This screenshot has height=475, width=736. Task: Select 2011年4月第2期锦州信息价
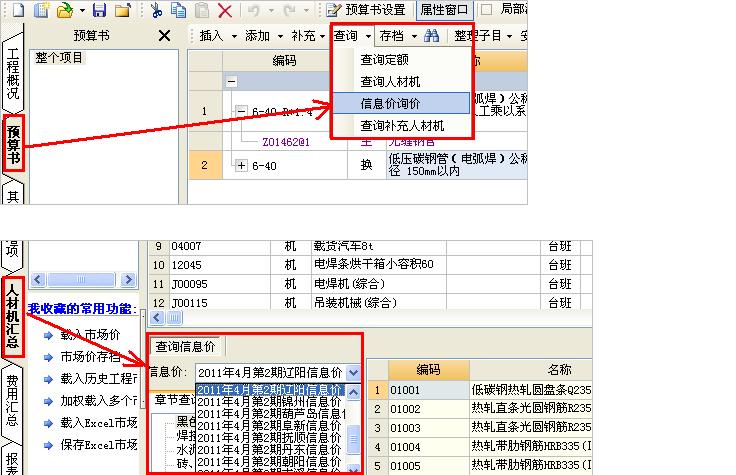269,402
